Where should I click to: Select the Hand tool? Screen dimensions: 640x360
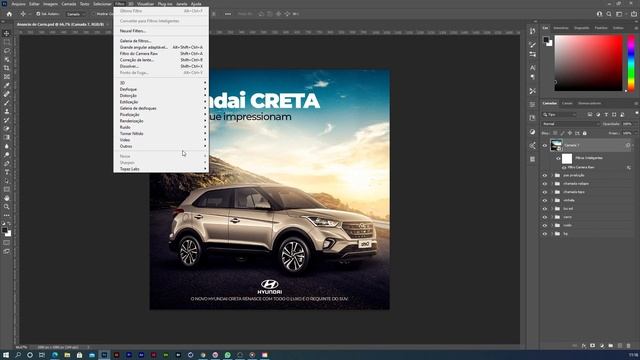pyautogui.click(x=7, y=198)
